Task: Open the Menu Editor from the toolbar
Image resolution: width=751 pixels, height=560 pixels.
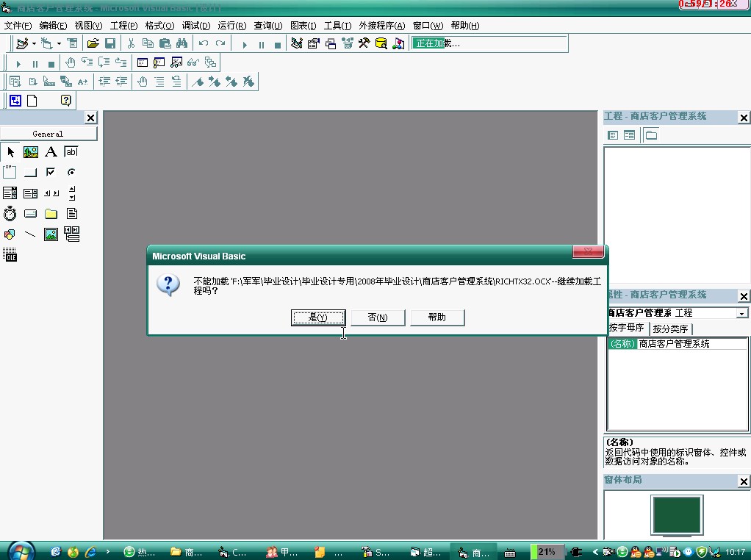Action: pyautogui.click(x=72, y=43)
